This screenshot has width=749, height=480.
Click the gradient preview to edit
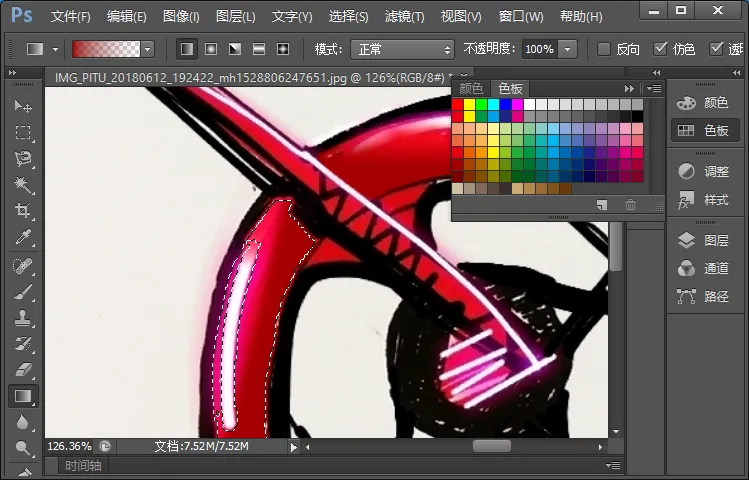click(106, 49)
